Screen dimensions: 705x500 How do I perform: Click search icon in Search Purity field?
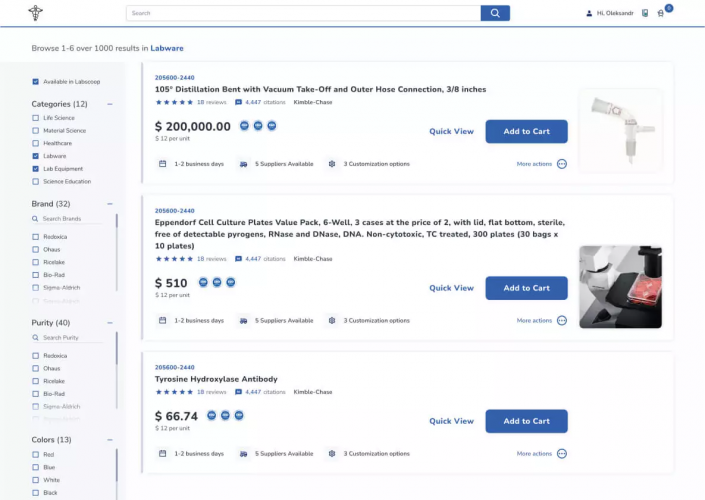coord(35,337)
